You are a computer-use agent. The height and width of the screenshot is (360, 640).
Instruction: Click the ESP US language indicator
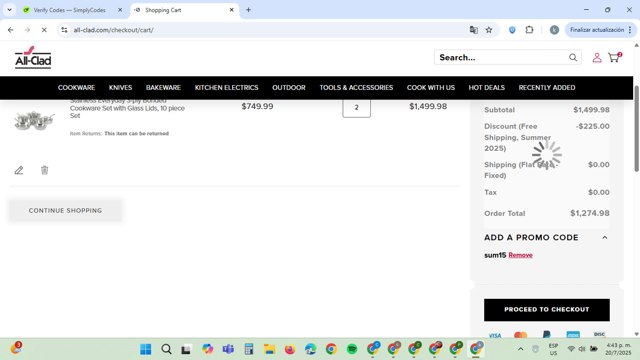click(x=553, y=349)
